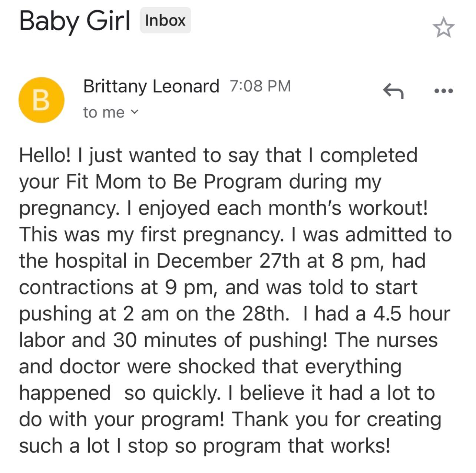Select "December 27th" in the message body
The height and width of the screenshot is (473, 476).
(x=228, y=260)
